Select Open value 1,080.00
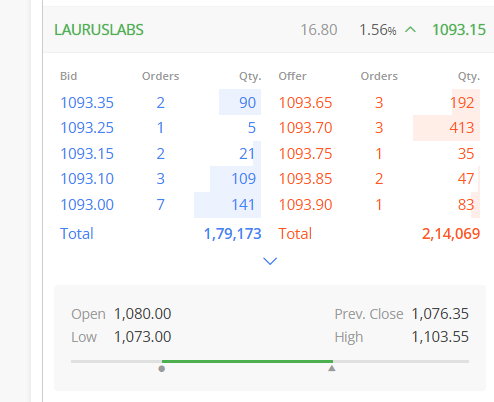This screenshot has height=402, width=494. point(143,314)
